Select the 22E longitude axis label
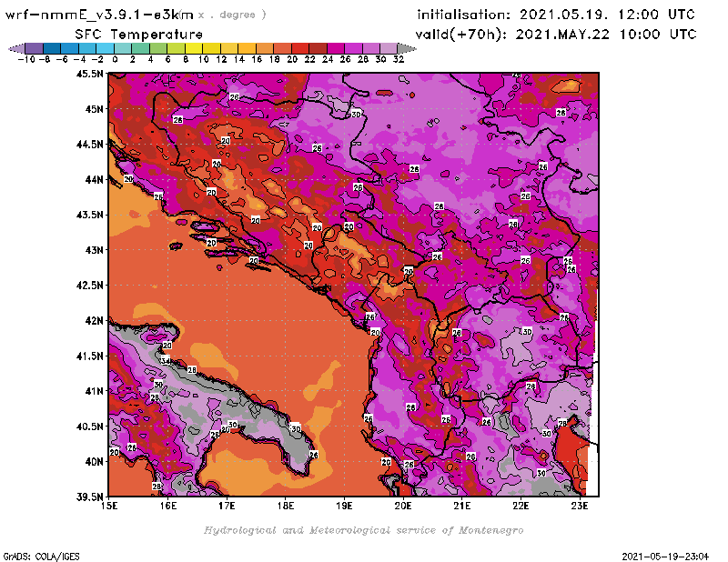This screenshot has width=728, height=562. coord(521,506)
